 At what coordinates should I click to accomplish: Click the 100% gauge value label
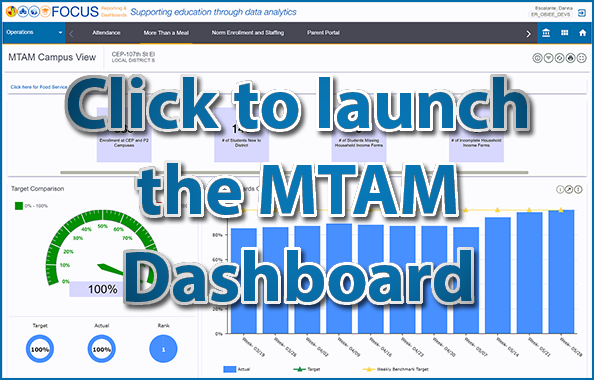point(103,289)
